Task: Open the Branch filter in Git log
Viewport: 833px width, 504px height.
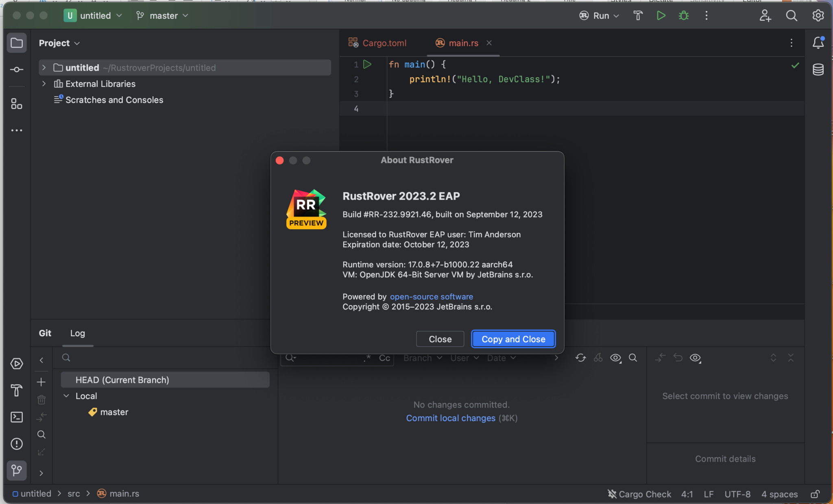Action: (x=421, y=358)
